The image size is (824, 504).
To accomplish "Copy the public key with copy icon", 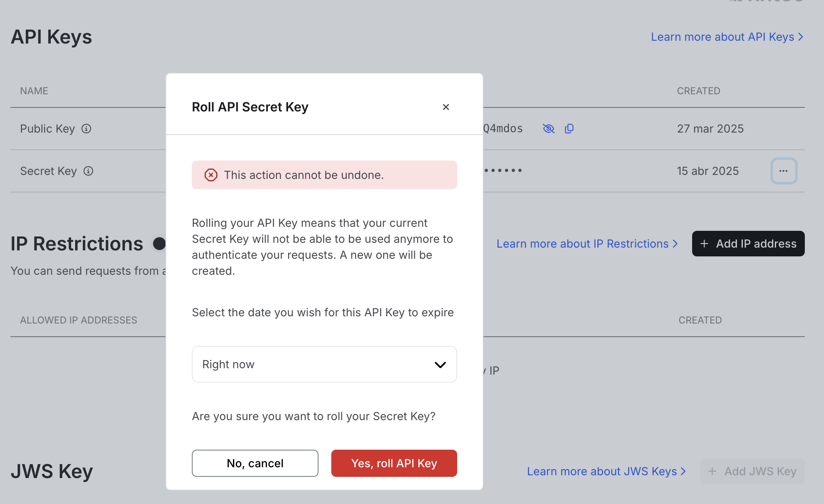I will 569,129.
